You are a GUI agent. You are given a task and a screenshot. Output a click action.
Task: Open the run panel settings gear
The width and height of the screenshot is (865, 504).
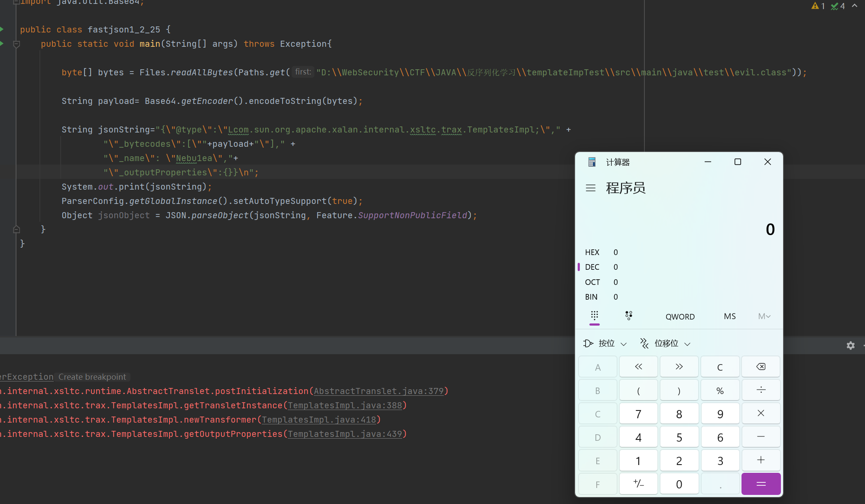pyautogui.click(x=850, y=346)
